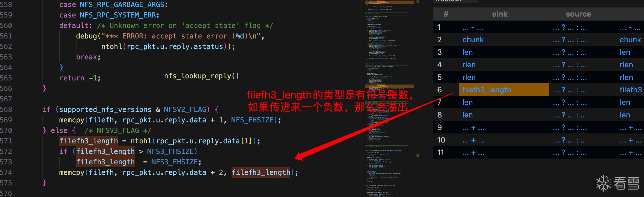
Task: Click line number 571 in the gutter
Action: click(6, 141)
